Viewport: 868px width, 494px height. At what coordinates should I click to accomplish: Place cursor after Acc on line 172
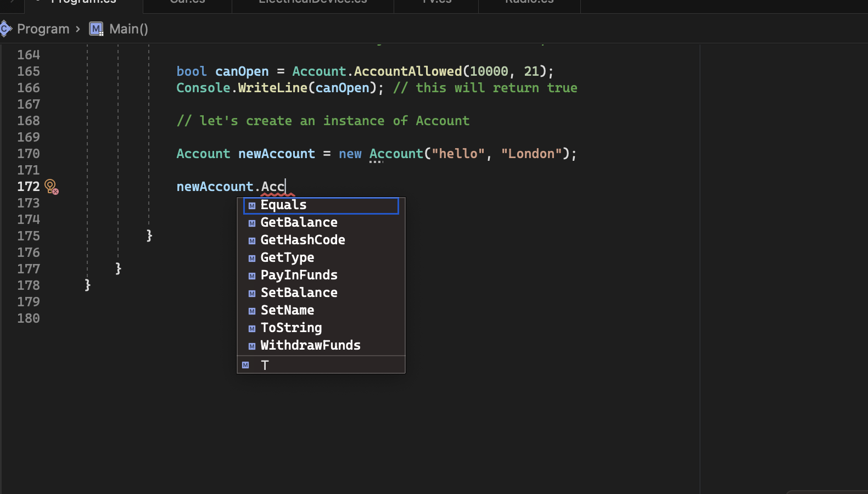[x=286, y=187]
